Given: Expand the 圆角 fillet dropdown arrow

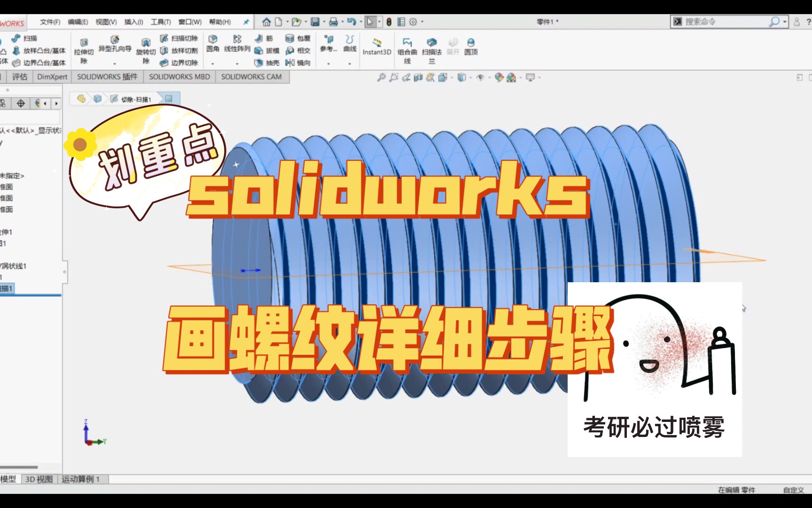Looking at the screenshot, I should tap(213, 63).
